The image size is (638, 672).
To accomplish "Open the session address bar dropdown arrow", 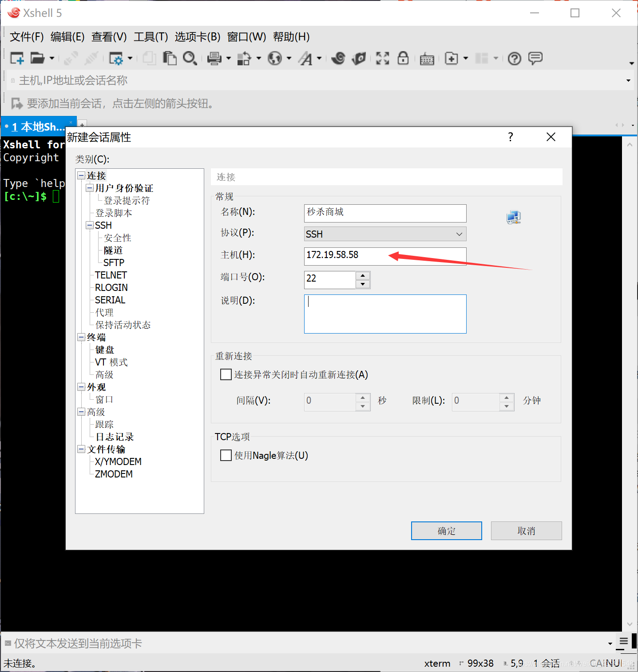I will [x=629, y=80].
